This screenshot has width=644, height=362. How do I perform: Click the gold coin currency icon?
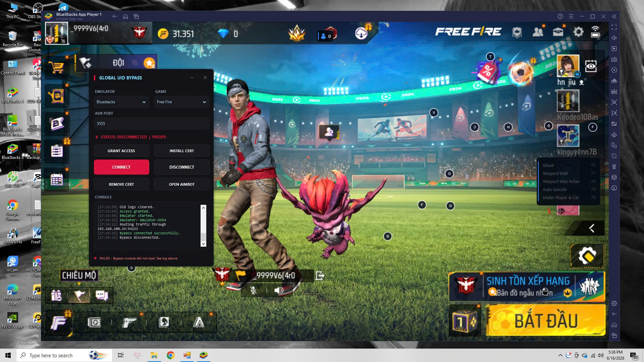[163, 34]
